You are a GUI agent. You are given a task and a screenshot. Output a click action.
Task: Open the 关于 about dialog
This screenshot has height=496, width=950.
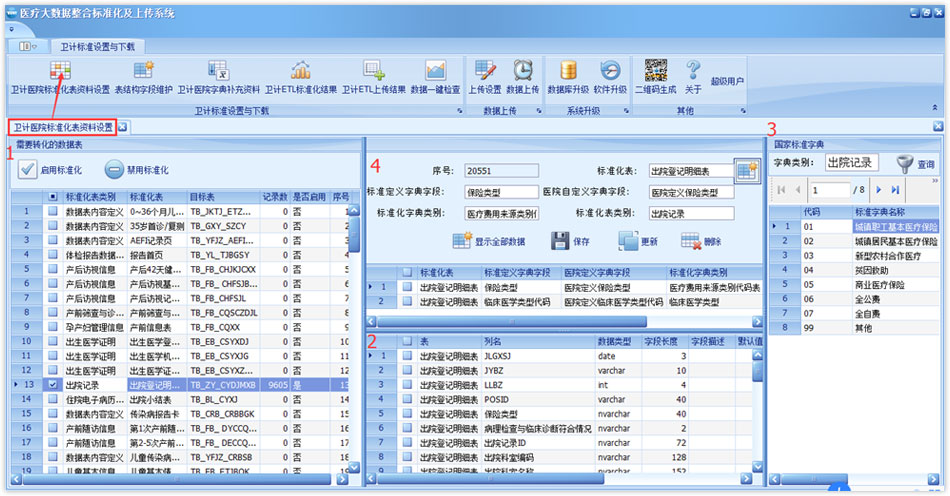pos(693,78)
